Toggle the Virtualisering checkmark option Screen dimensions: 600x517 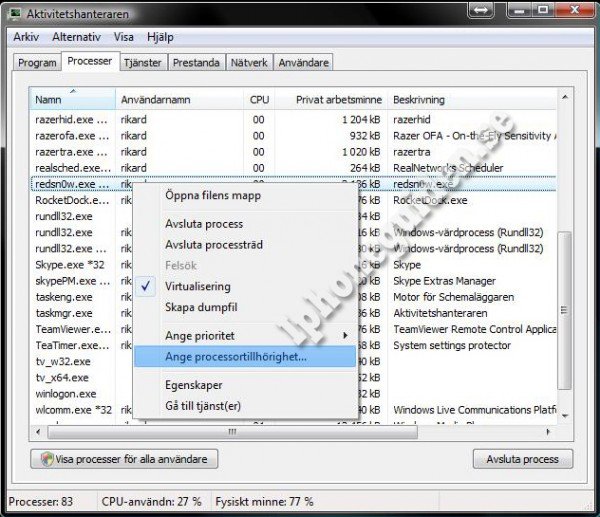(145, 286)
